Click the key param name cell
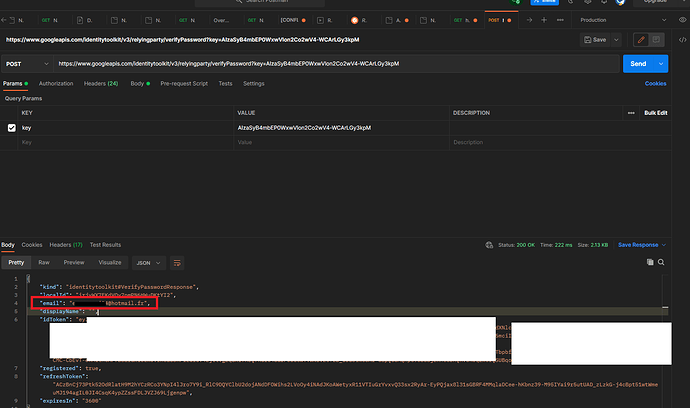Image resolution: width=690 pixels, height=408 pixels. [126, 128]
